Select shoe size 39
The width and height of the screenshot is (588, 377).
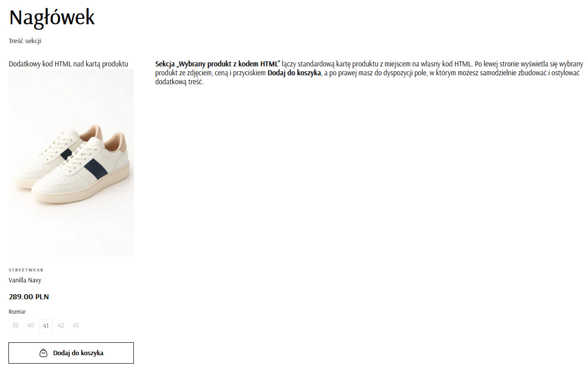(x=15, y=325)
